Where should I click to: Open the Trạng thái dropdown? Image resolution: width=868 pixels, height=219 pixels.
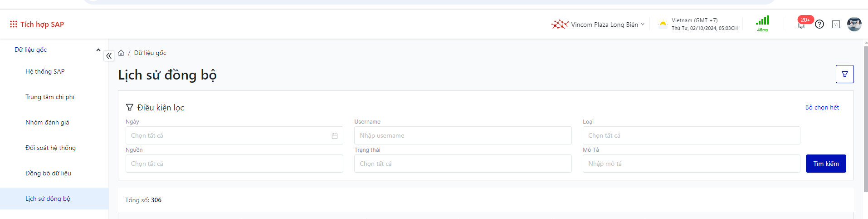click(462, 164)
